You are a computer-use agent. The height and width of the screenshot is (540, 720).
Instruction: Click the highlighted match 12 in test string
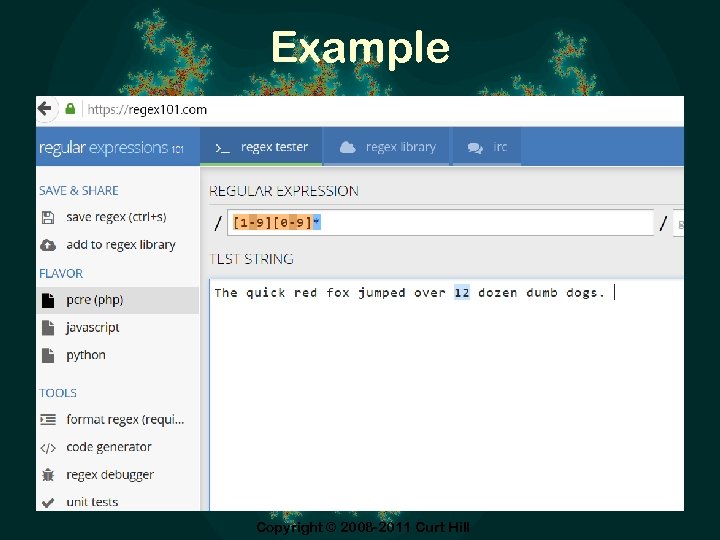[x=462, y=292]
